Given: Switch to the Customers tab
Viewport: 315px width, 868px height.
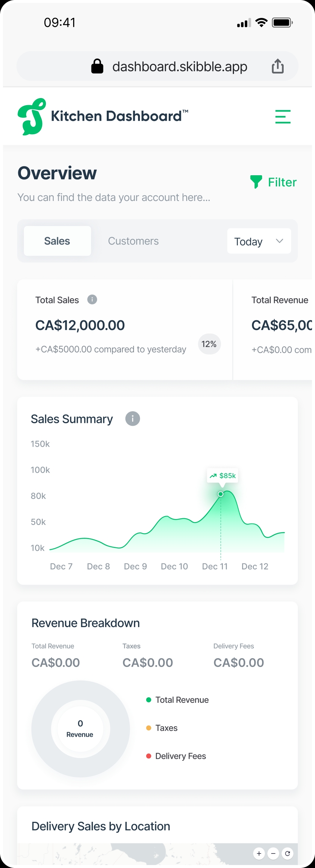Looking at the screenshot, I should tap(133, 241).
